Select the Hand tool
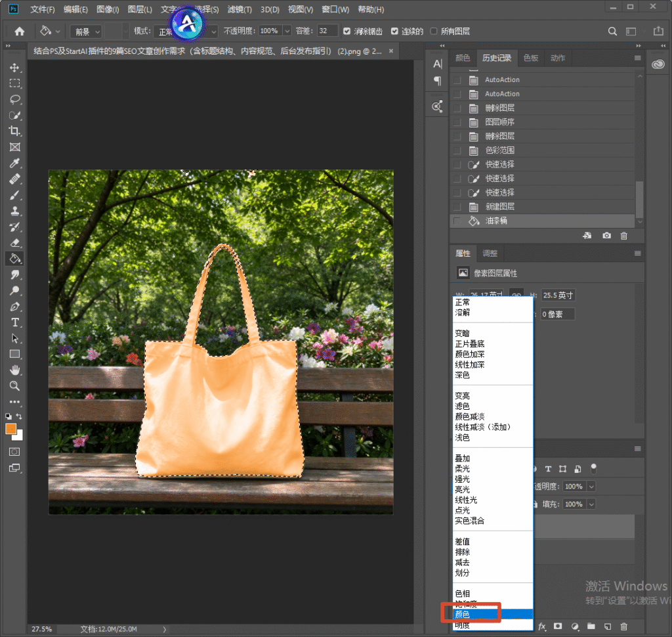Viewport: 672px width, 637px height. pyautogui.click(x=14, y=370)
